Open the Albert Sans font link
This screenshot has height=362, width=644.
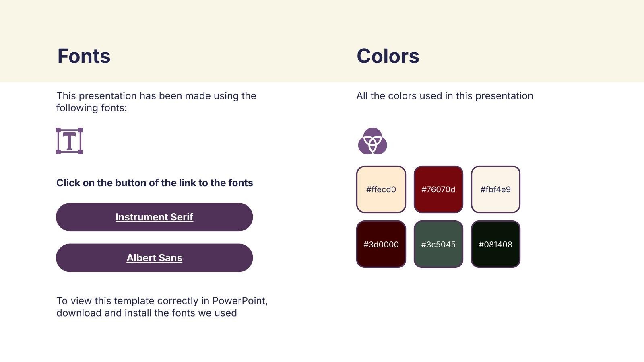point(154,258)
